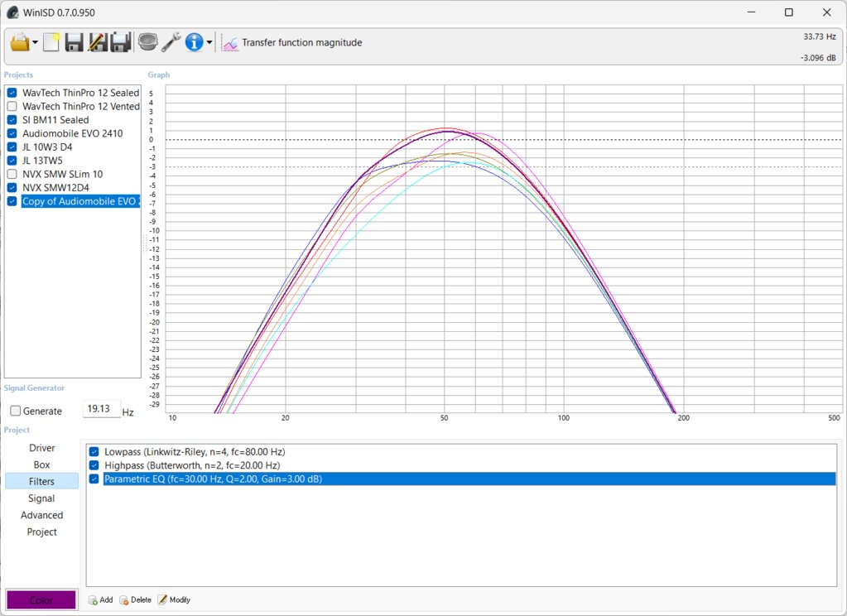Select JL 13TW5 project name

click(42, 161)
